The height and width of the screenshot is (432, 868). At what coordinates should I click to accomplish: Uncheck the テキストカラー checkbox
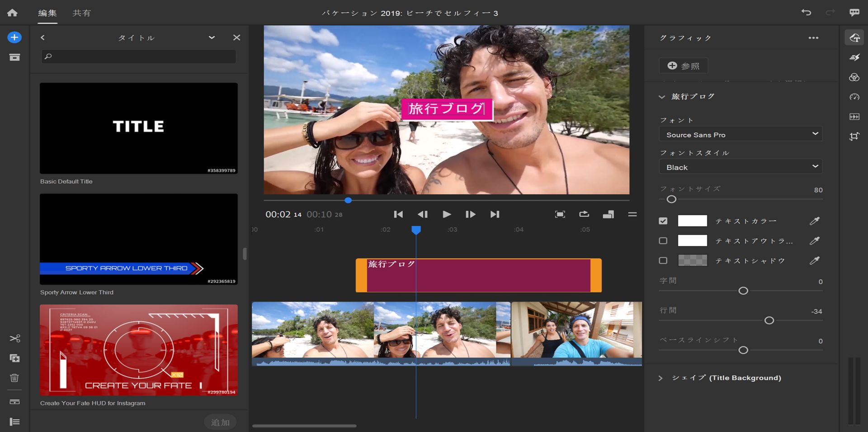(663, 221)
